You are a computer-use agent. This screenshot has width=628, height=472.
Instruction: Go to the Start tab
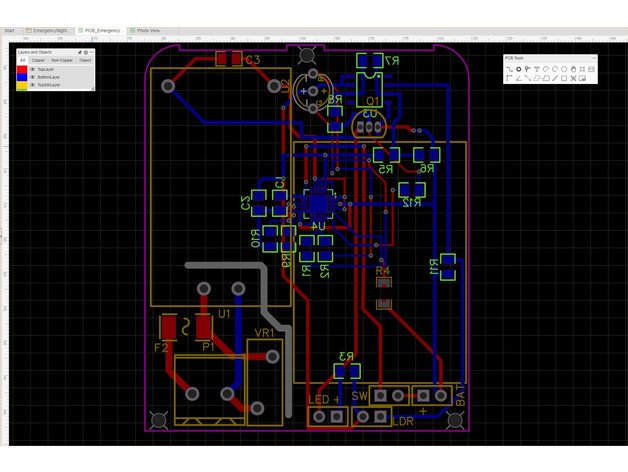point(9,30)
